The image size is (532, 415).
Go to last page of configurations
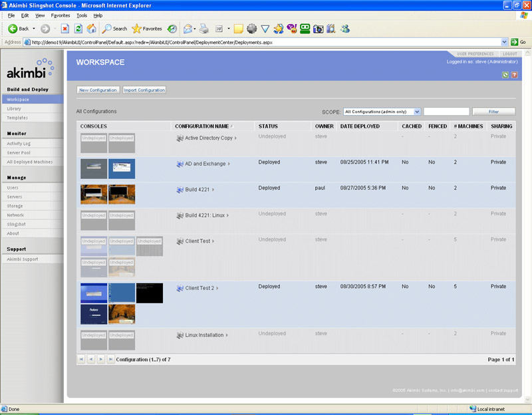click(110, 359)
